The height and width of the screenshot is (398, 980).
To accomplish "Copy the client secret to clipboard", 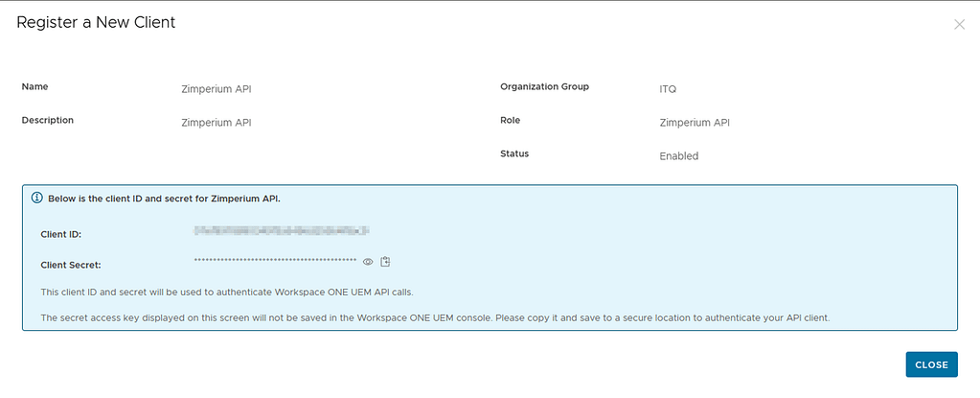I will [x=385, y=262].
